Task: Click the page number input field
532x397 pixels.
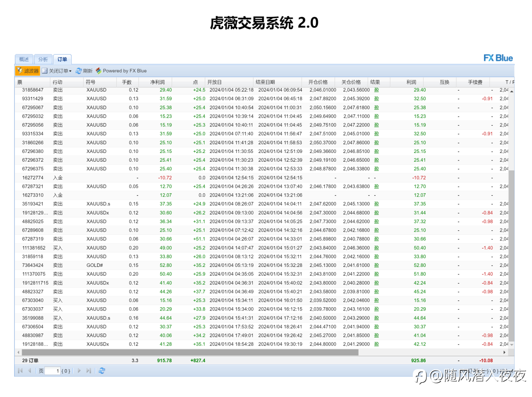Action: pos(53,371)
